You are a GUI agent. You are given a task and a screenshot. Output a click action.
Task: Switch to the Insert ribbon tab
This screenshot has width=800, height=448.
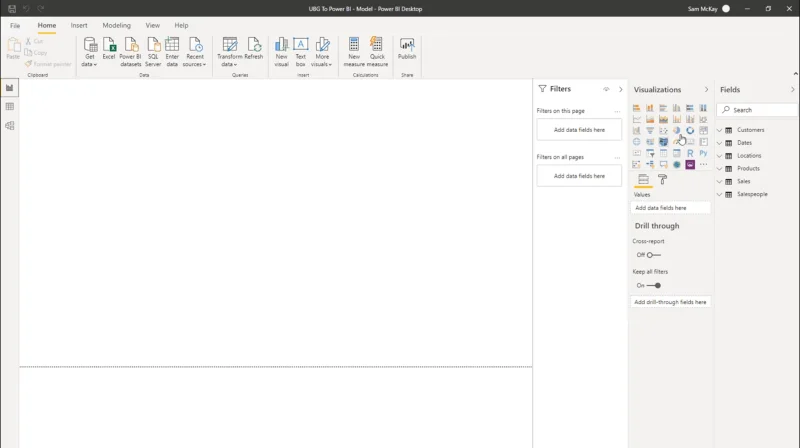pyautogui.click(x=79, y=26)
